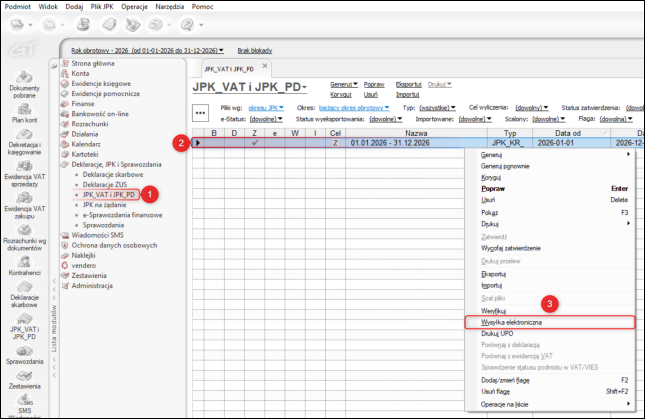Open Rozrachunki tree item
Screen dimensions: 645x419
pos(90,124)
